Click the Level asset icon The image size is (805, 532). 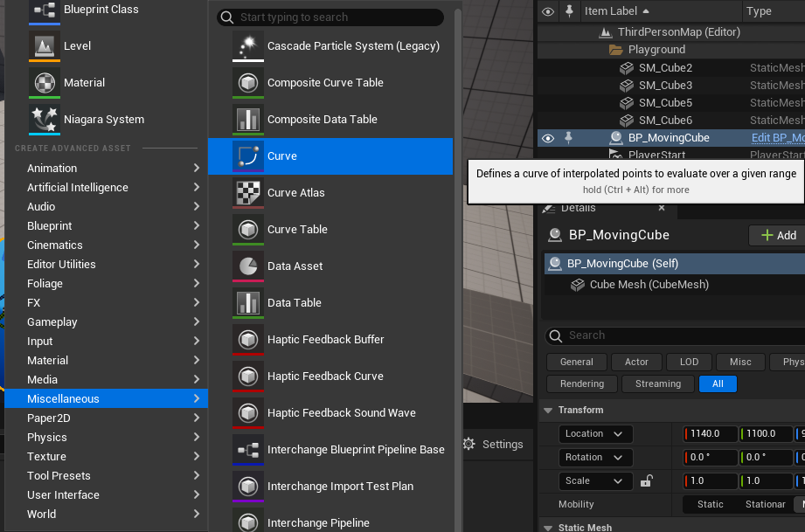[45, 46]
